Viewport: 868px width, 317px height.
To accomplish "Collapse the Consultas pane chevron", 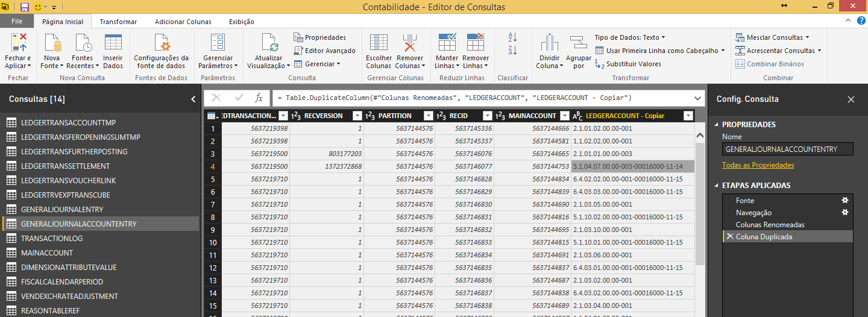I will [193, 99].
